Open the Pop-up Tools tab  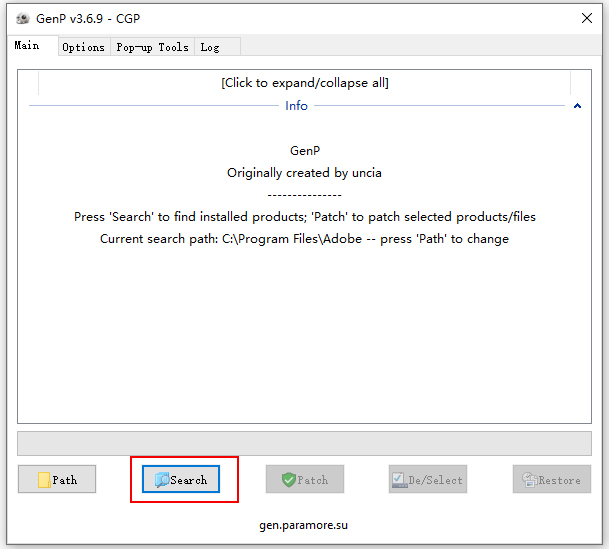pyautogui.click(x=152, y=47)
